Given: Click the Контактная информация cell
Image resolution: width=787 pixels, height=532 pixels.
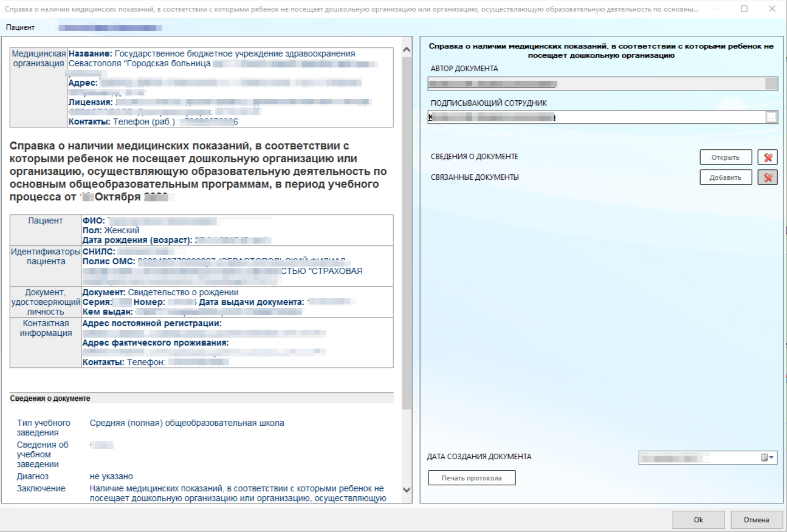Looking at the screenshot, I should click(x=46, y=343).
